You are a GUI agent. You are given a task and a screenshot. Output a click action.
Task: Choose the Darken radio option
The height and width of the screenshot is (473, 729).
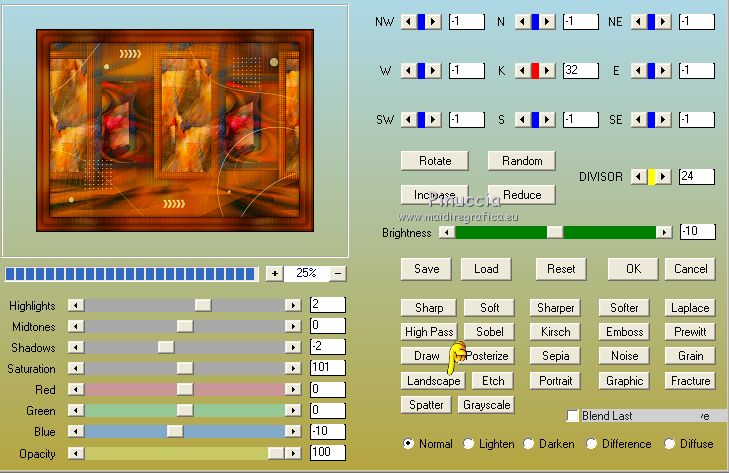point(528,444)
